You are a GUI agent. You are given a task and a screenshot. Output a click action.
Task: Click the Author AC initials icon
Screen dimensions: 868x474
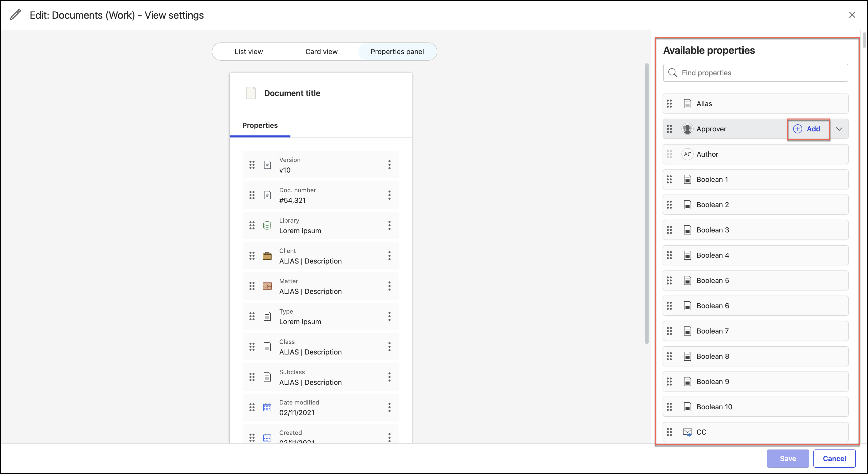(x=687, y=154)
